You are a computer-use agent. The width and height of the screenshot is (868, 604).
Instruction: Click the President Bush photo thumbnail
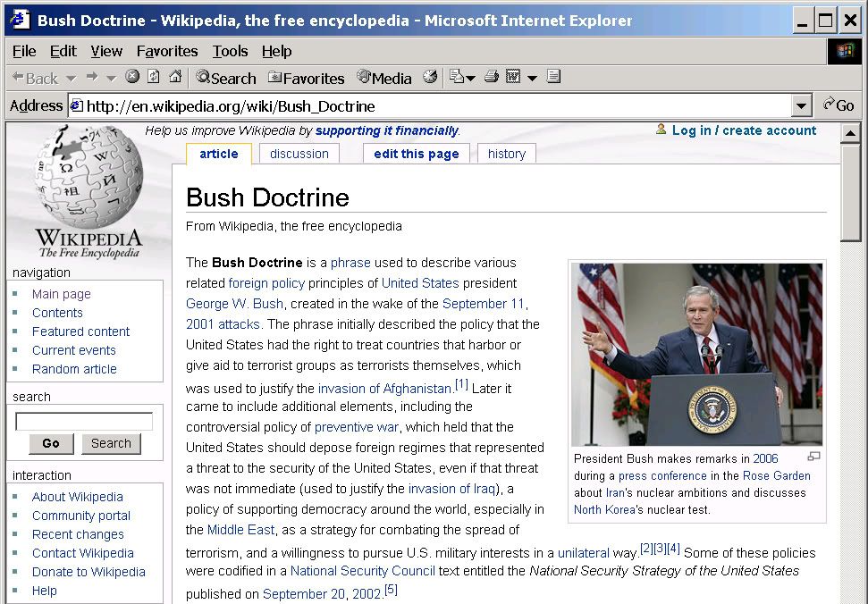pos(697,354)
